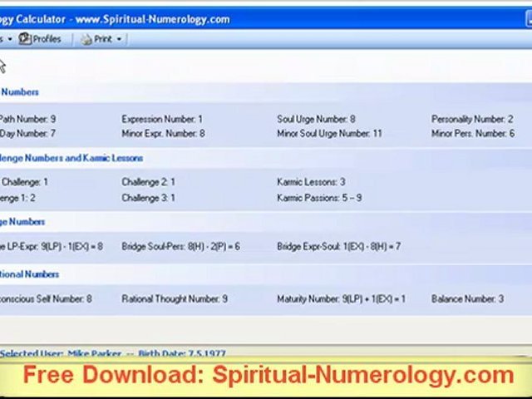Select the Challenge 2: 1 value
The image size is (532, 399).
[x=148, y=182]
